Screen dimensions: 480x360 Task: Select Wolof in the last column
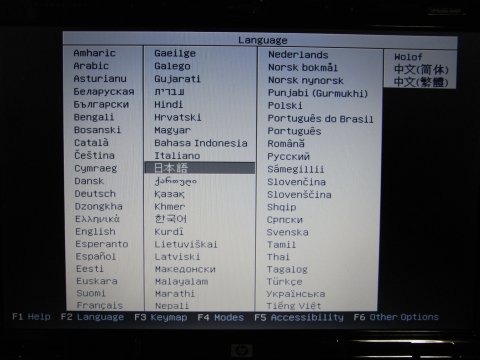pyautogui.click(x=408, y=57)
